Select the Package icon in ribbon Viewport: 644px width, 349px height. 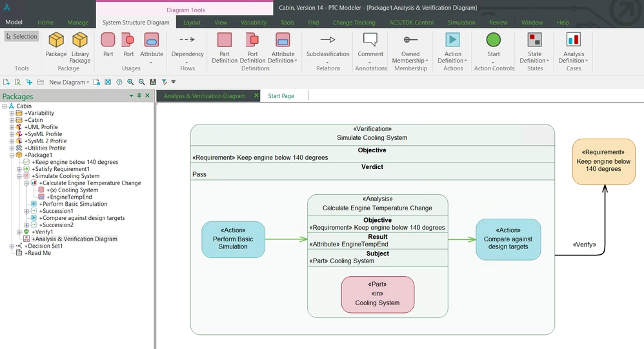tap(56, 40)
